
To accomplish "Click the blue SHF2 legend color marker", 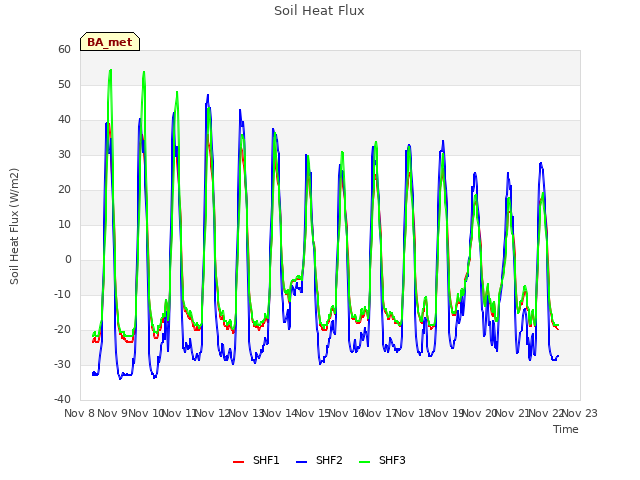I will pyautogui.click(x=301, y=462).
